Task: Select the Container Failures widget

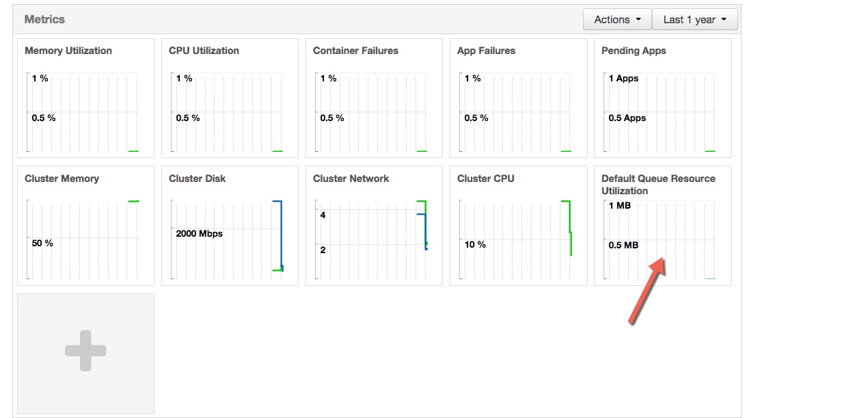Action: (374, 97)
